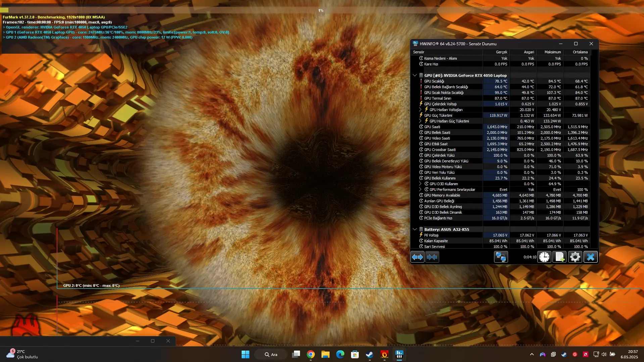Switch to FurMark on the taskbar
This screenshot has height=362, width=644.
385,354
